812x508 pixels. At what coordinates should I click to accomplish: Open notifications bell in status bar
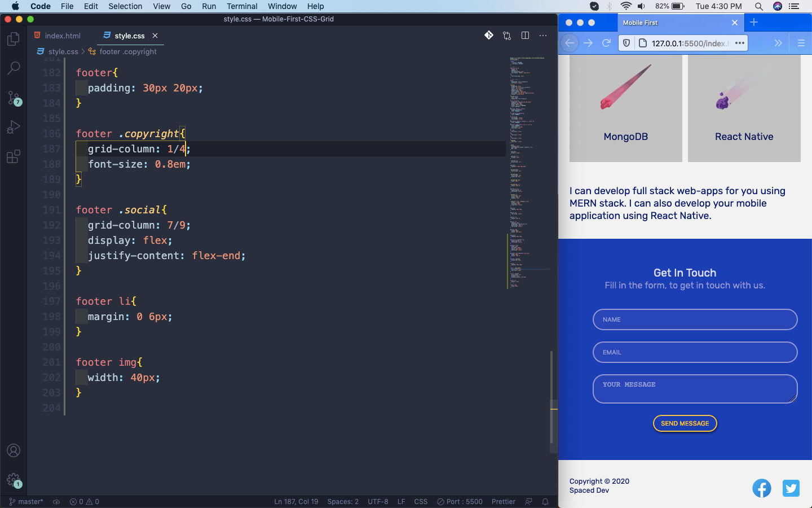coord(545,501)
